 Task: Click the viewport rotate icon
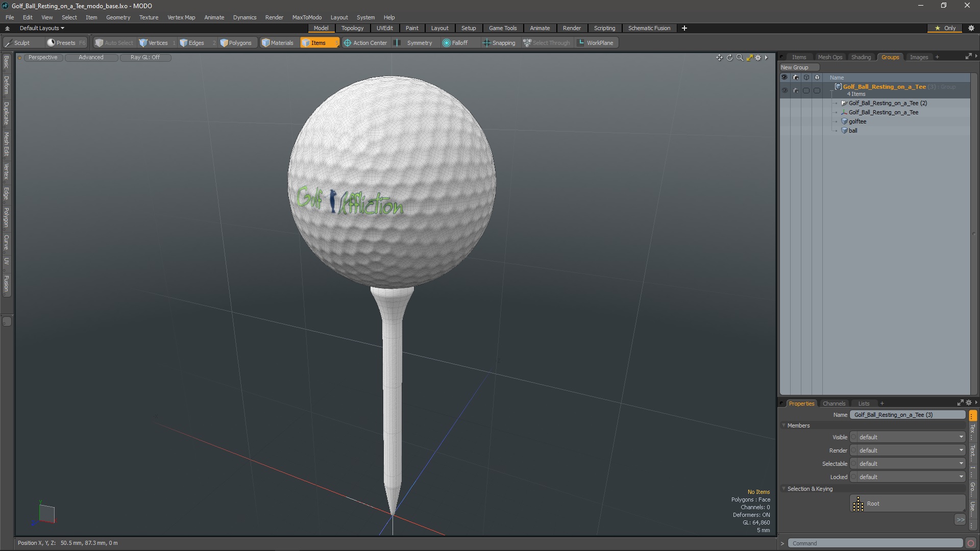(729, 58)
